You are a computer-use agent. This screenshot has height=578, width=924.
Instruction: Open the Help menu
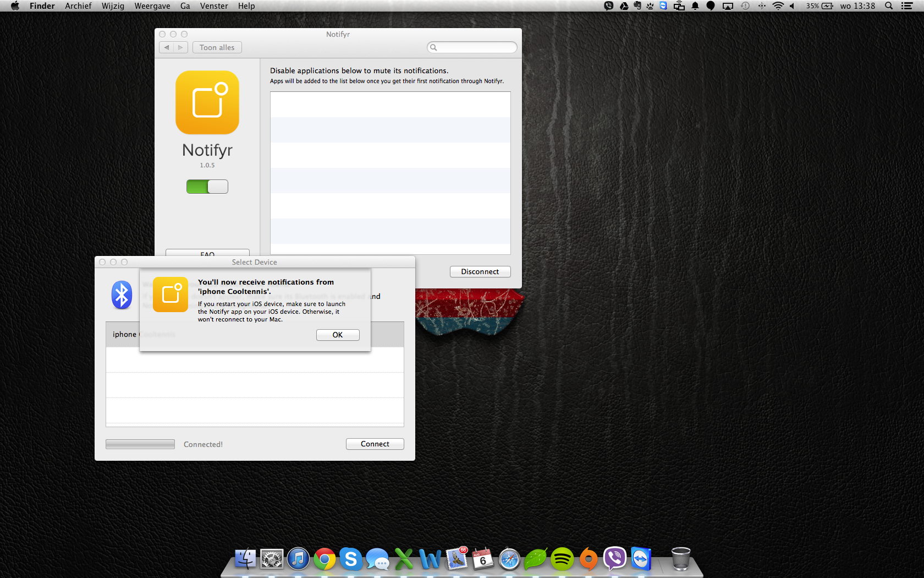pos(246,6)
